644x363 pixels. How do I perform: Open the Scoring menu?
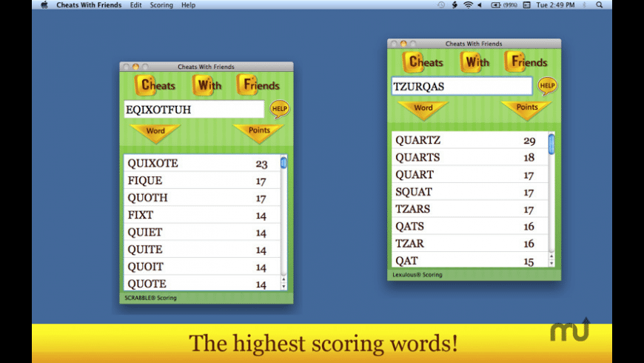[161, 5]
